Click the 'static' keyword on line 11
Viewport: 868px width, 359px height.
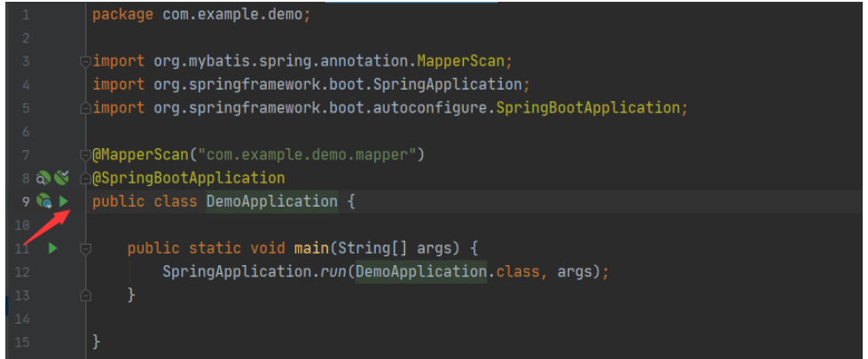click(x=215, y=248)
